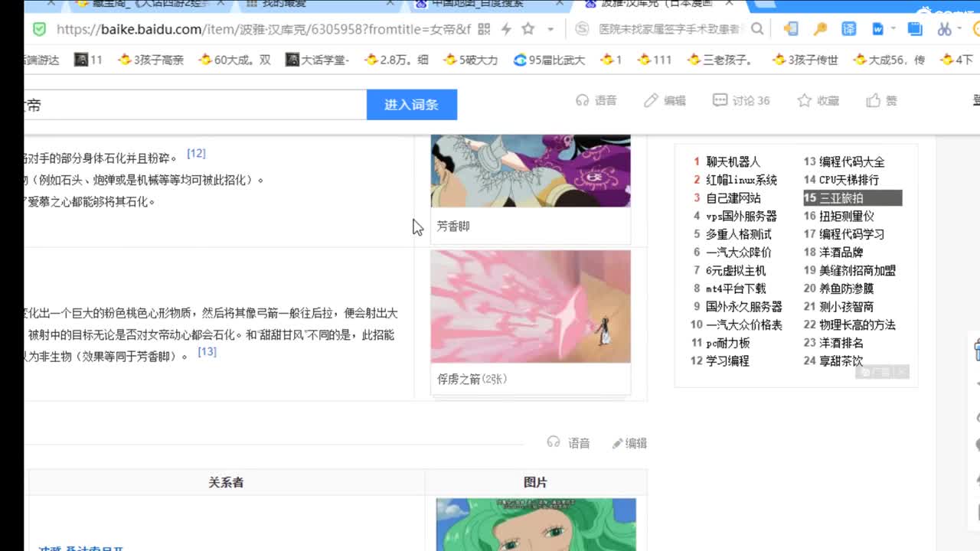Open bookmark '三老孩子。'

pyautogui.click(x=721, y=59)
